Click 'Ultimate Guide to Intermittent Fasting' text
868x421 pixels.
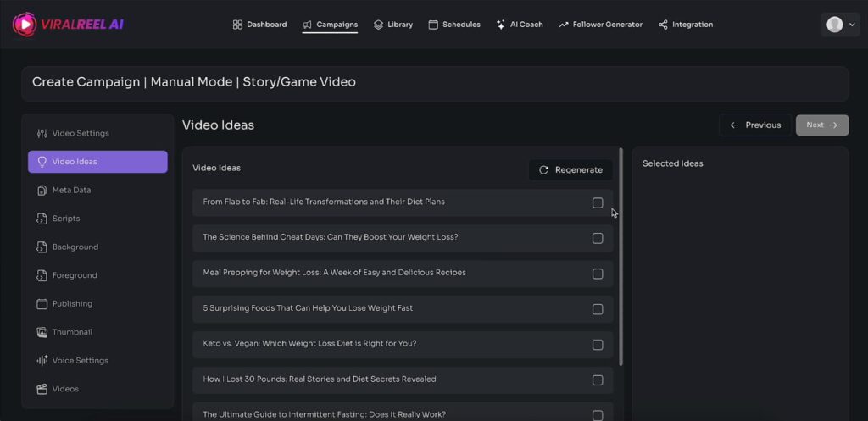325,414
